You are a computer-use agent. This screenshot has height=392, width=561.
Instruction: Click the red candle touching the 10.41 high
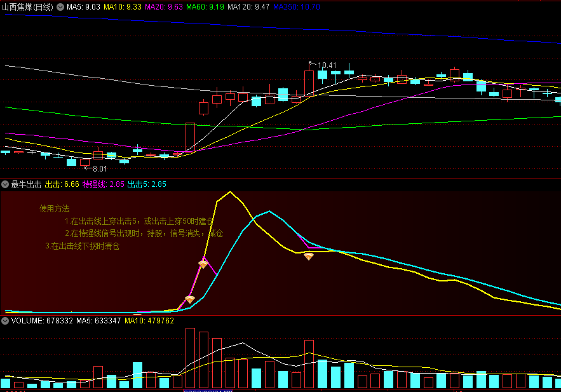pos(309,83)
